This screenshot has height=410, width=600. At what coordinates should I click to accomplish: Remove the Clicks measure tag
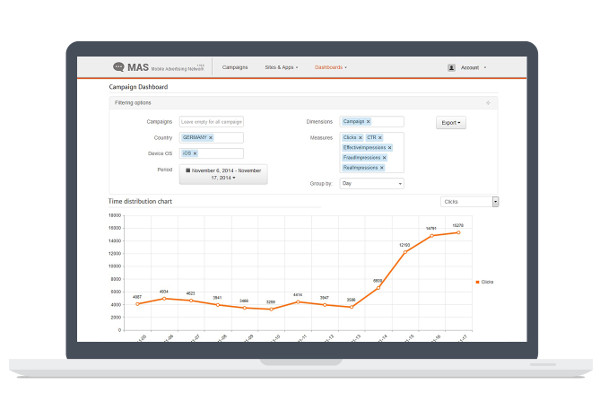click(x=360, y=137)
